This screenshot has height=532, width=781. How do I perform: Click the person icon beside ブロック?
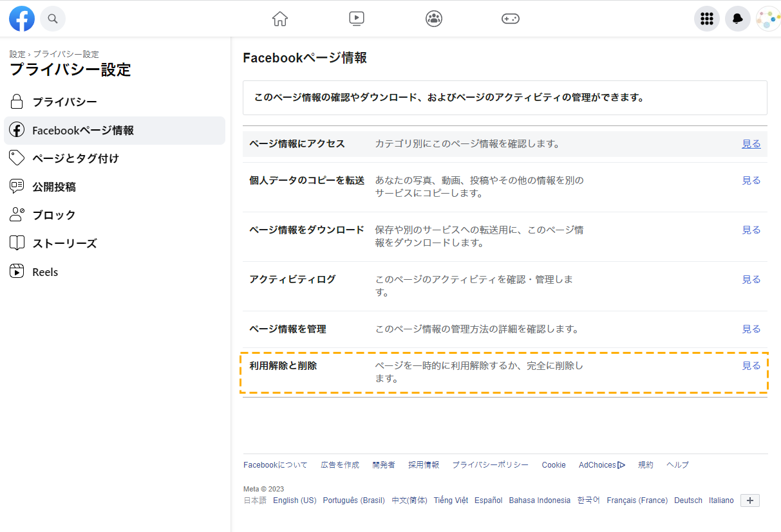[x=17, y=215]
